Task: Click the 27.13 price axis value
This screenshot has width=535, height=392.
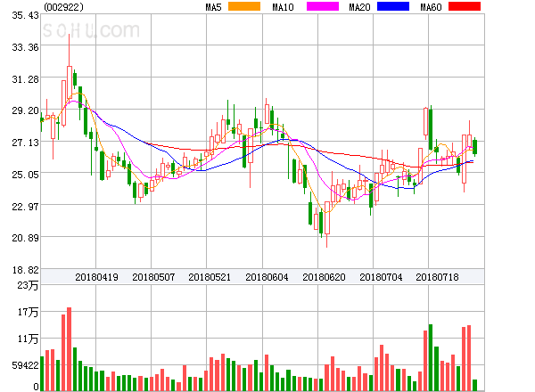Action: 25,143
